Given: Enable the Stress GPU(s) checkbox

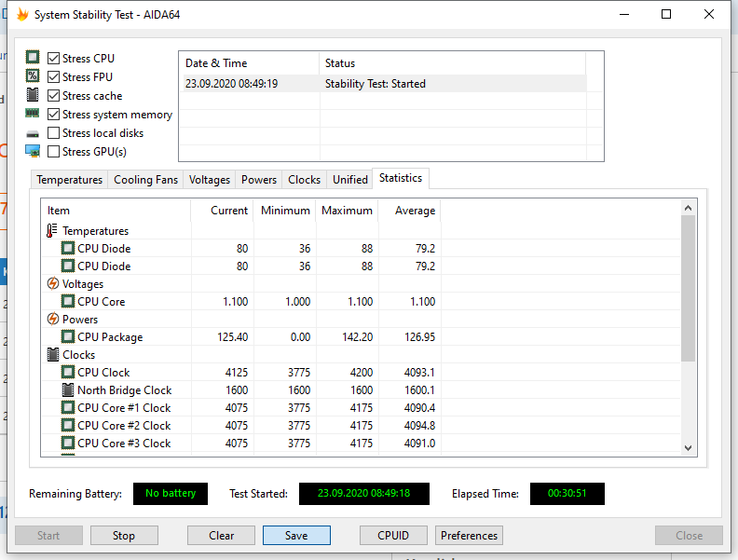Looking at the screenshot, I should (54, 152).
